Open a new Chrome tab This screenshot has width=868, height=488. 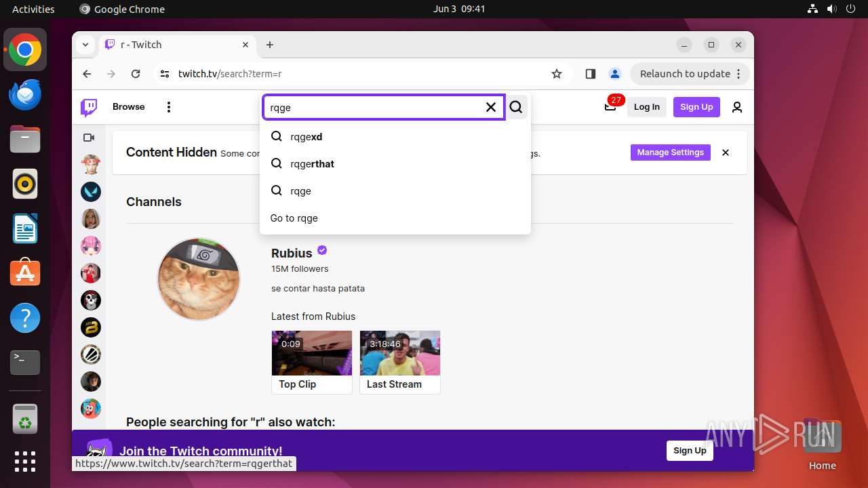[270, 45]
